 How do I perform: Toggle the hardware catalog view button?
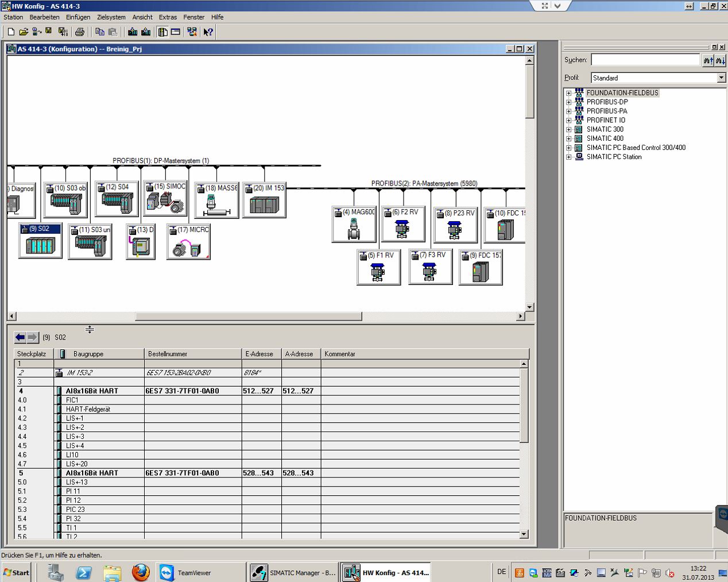tap(163, 32)
